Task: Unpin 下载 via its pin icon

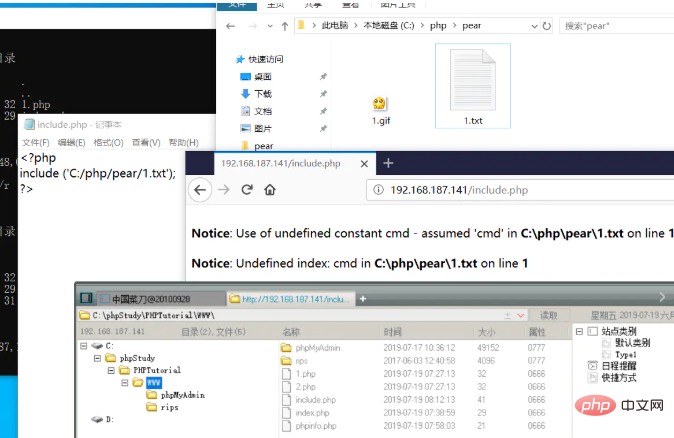Action: [323, 94]
